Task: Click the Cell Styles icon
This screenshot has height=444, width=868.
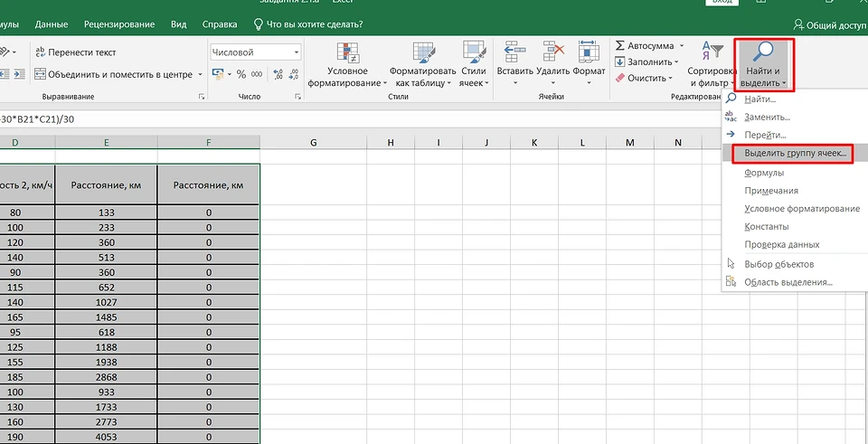Action: 473,52
